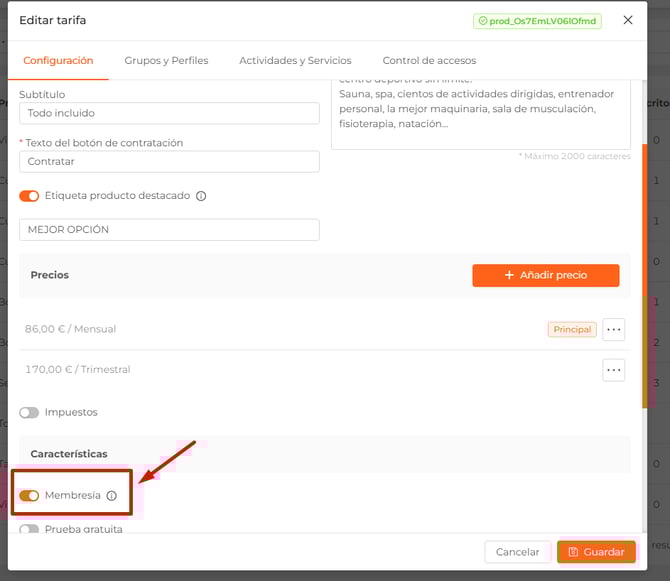
Task: Click the Principal tag on monthly price
Action: 572,329
